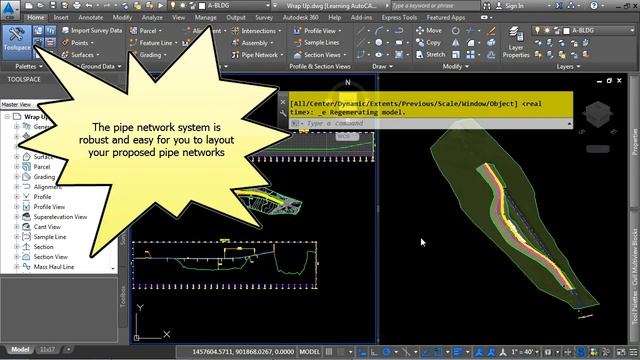Switch to the Express Tools ribbon tab
The height and width of the screenshot is (360, 640).
399,18
